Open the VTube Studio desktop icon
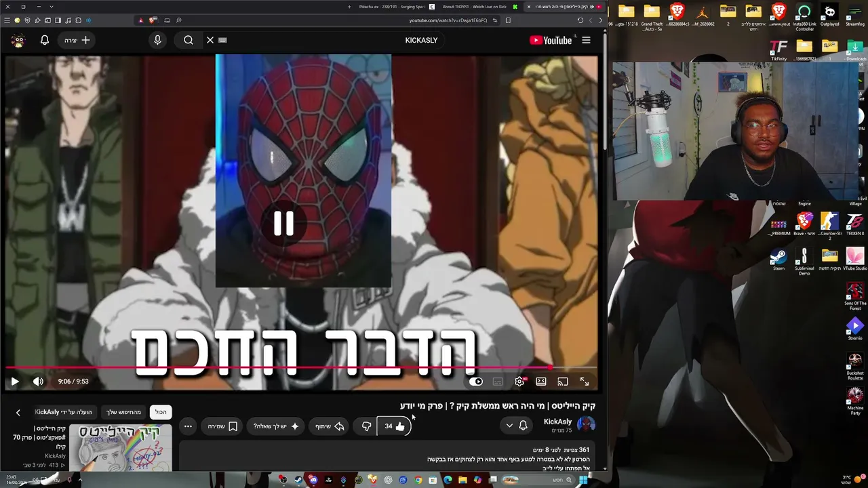 855,260
